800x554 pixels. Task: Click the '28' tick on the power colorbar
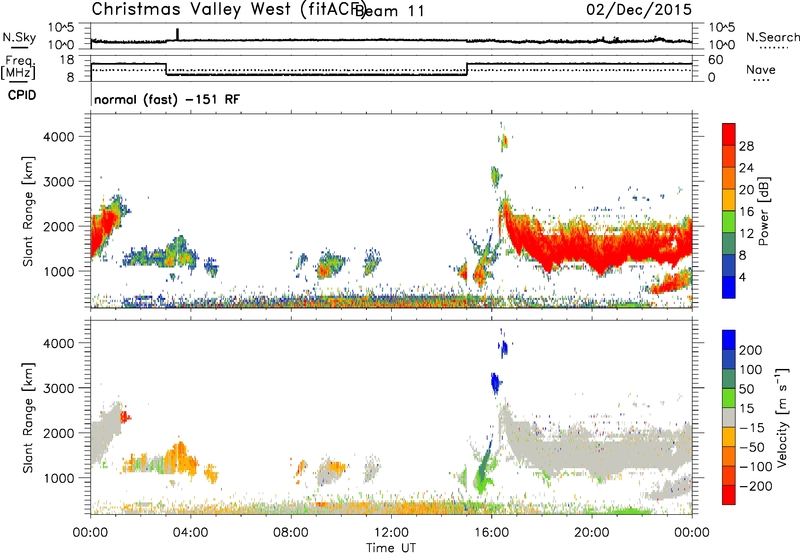[x=746, y=146]
